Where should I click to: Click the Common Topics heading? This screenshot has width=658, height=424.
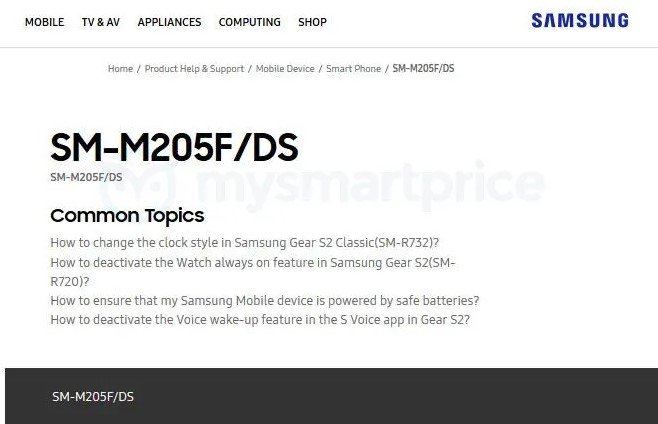point(127,216)
